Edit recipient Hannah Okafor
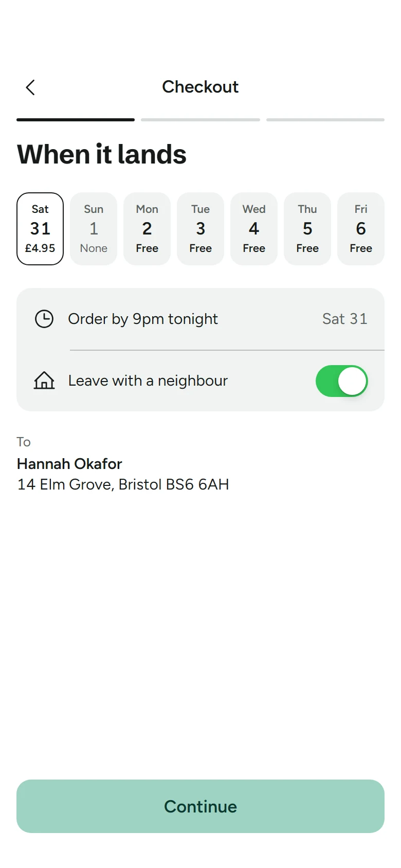Viewport: 401px width, 868px height. (x=69, y=464)
